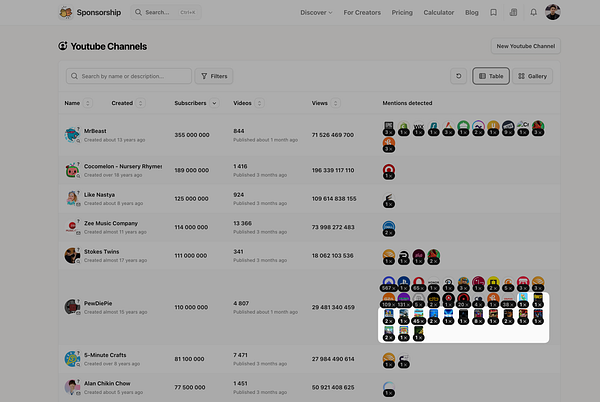The image size is (600, 402).
Task: Open the Blog page
Action: (471, 13)
